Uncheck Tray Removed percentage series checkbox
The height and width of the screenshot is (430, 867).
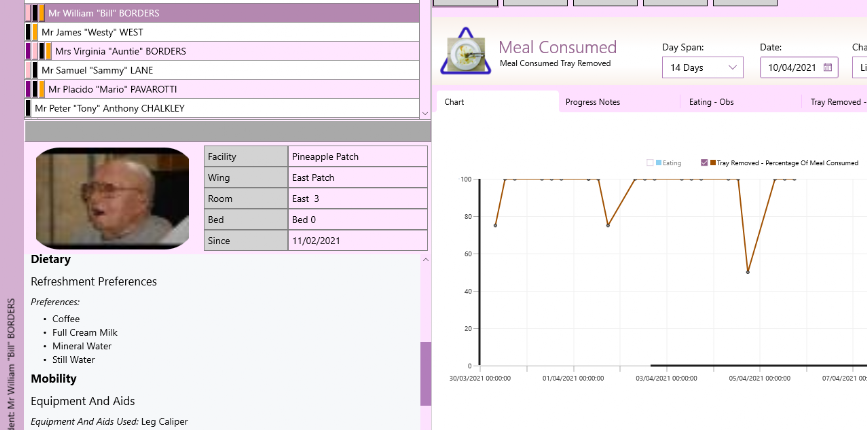coord(704,162)
